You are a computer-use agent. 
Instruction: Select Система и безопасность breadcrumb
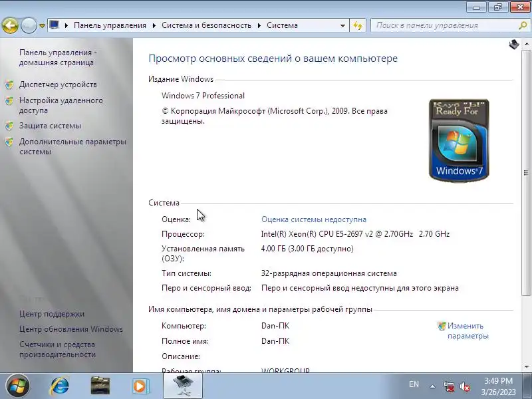206,25
